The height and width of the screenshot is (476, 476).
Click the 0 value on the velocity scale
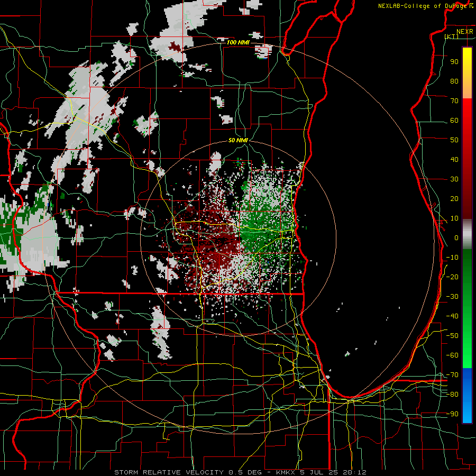(456, 237)
